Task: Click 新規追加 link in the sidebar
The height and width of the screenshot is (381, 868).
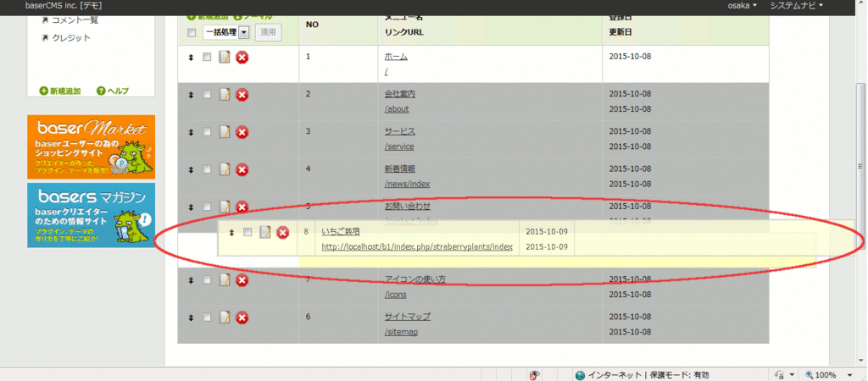Action: click(x=60, y=91)
